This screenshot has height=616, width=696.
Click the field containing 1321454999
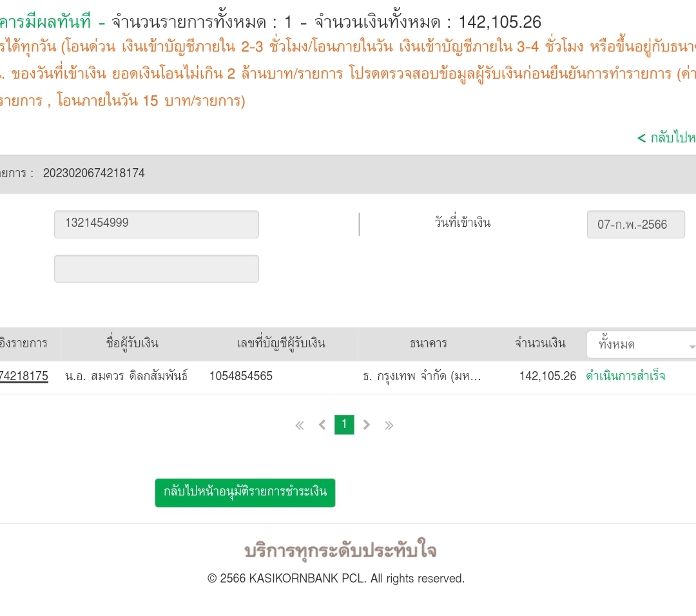pos(156,224)
